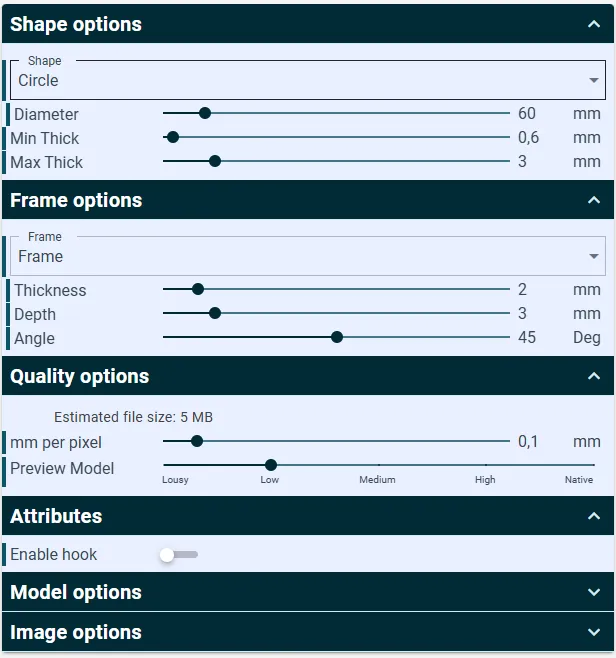Choose Lousy preview model quality
616x658 pixels.
175,479
